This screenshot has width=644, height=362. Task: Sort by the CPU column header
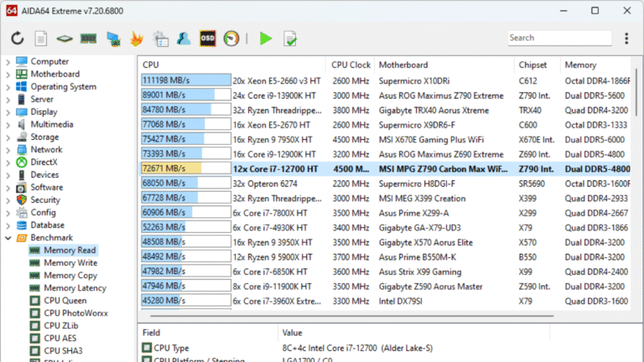[x=232, y=65]
